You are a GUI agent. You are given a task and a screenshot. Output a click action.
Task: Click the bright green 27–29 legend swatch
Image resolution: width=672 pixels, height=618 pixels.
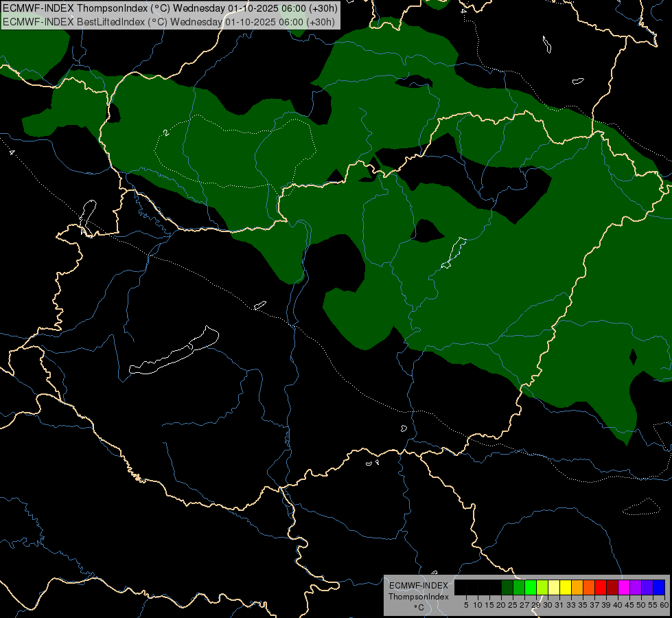(x=531, y=587)
